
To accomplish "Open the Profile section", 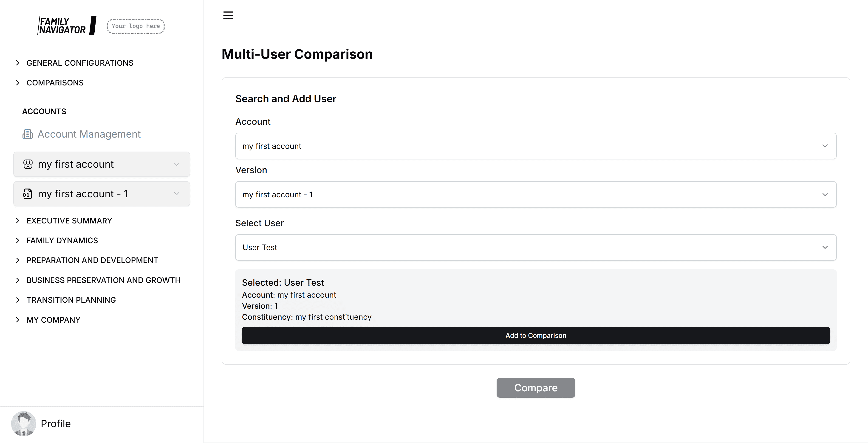I will [56, 423].
